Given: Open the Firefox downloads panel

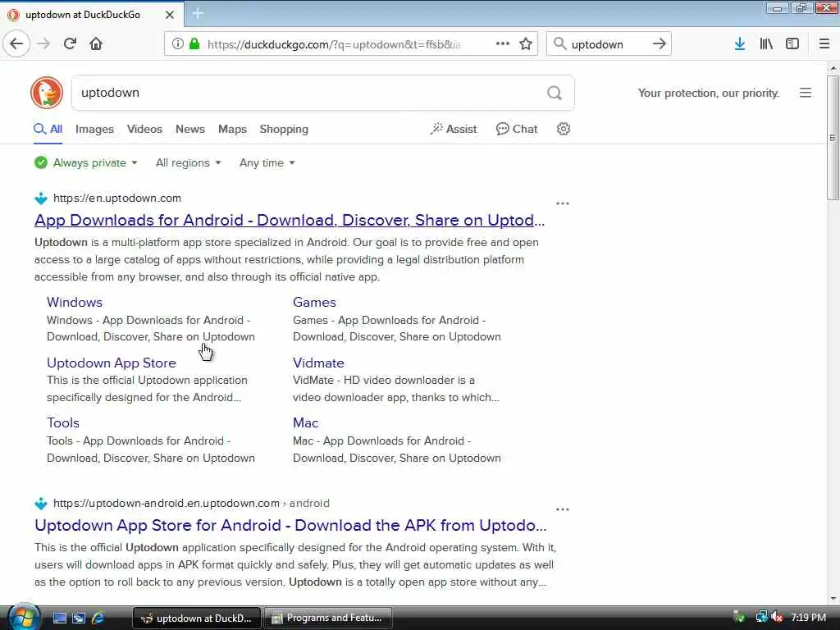Looking at the screenshot, I should click(x=740, y=44).
